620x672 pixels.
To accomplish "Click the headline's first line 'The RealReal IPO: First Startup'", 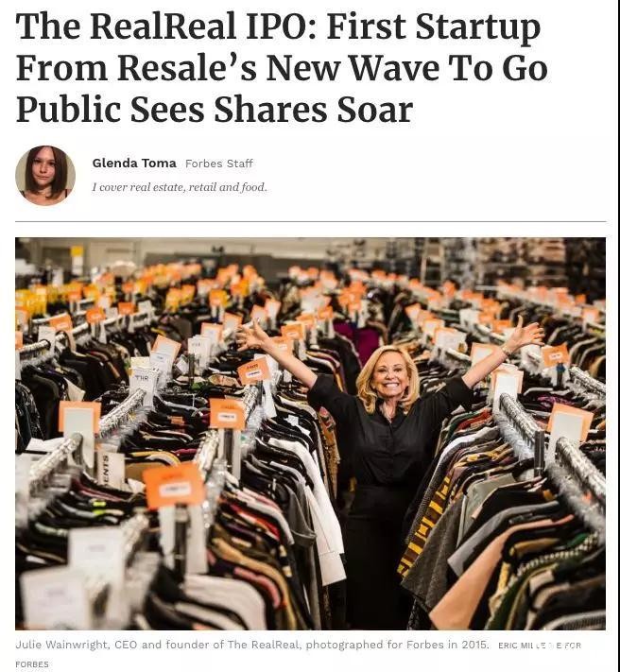I will coord(278,27).
